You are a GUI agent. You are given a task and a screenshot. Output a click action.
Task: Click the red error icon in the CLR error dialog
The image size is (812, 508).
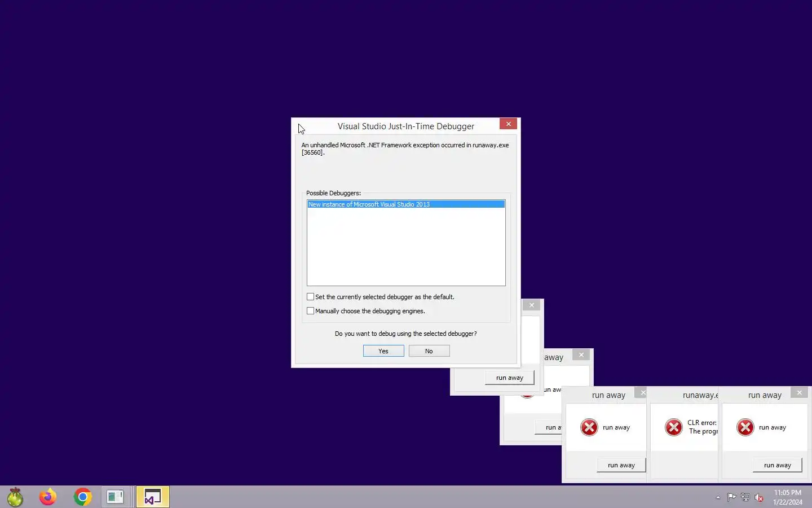674,427
